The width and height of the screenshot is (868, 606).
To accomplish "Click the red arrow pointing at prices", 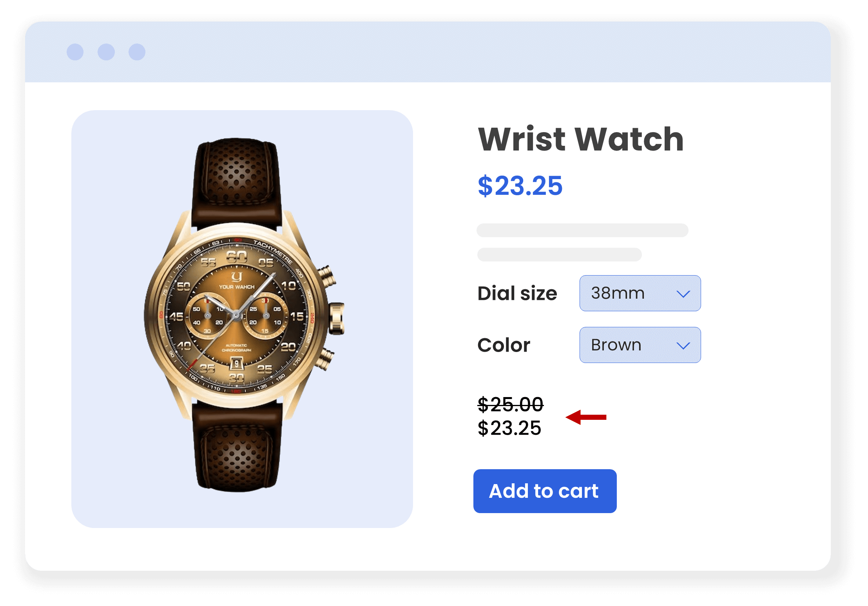I will pyautogui.click(x=586, y=417).
